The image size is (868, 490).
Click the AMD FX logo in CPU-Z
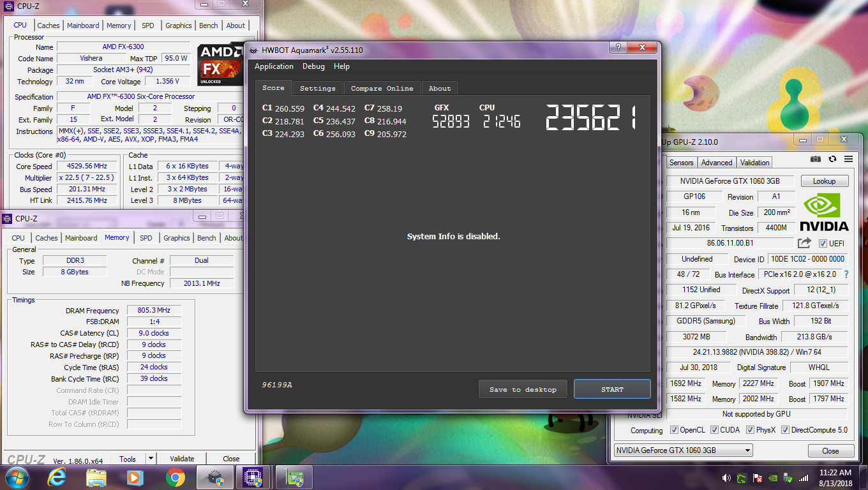pos(220,64)
